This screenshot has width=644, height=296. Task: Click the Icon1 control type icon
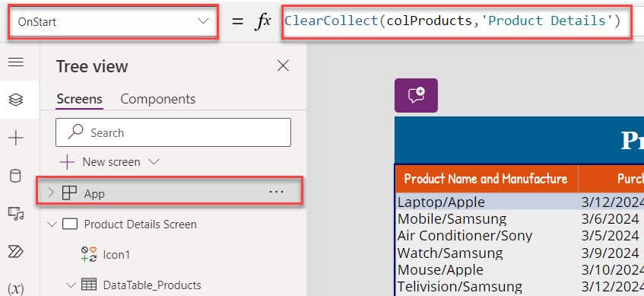tap(89, 254)
